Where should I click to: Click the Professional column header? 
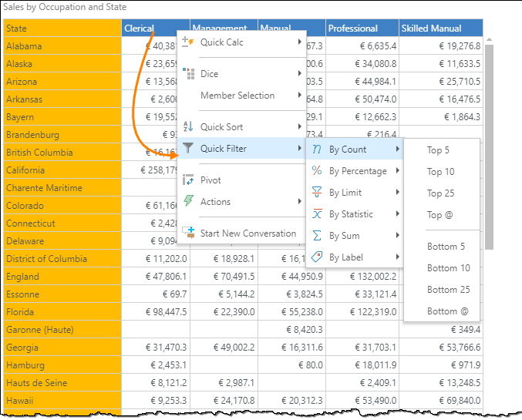362,29
